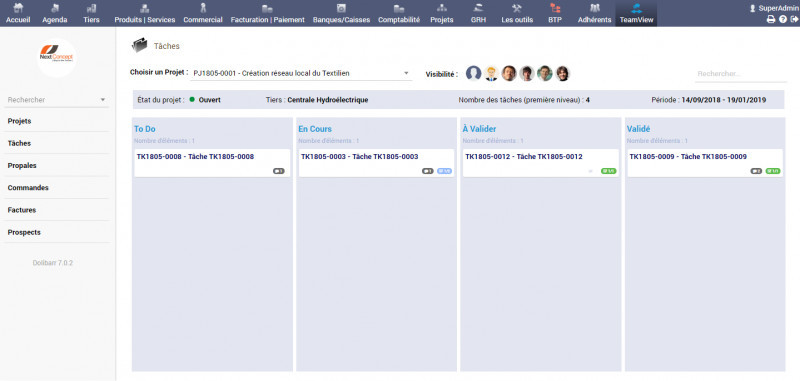Click the TeamView icon in the top bar
Screen dimensions: 800x381
click(x=636, y=8)
